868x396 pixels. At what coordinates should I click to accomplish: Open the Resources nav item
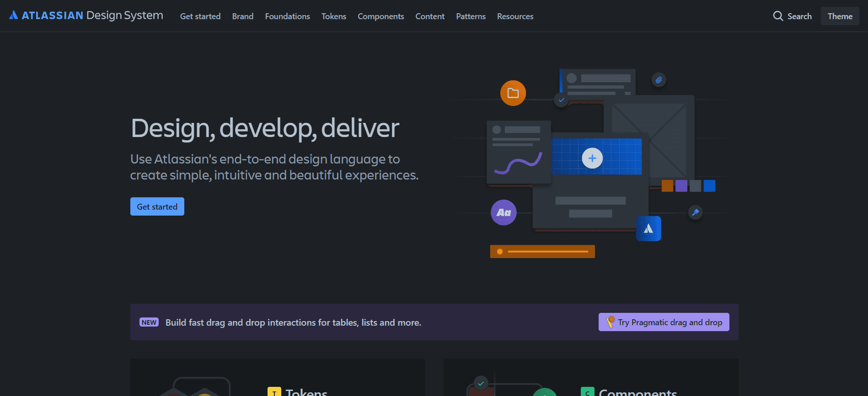pyautogui.click(x=515, y=16)
